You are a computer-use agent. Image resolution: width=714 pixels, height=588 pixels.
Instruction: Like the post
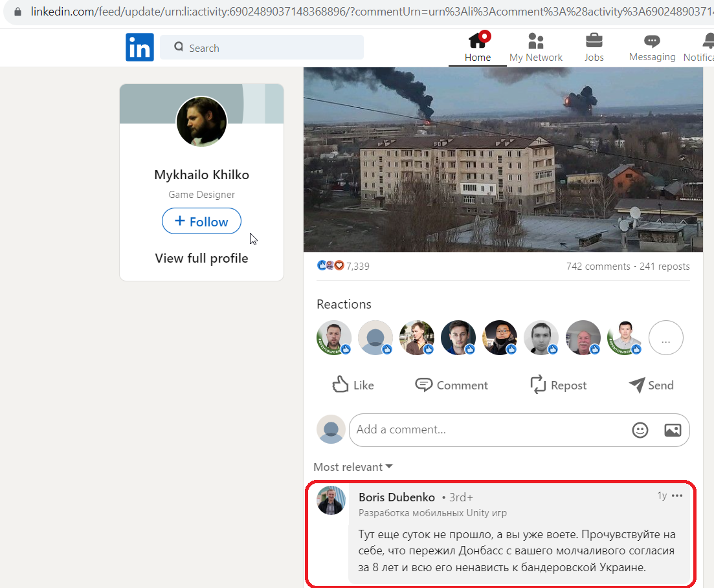click(353, 385)
